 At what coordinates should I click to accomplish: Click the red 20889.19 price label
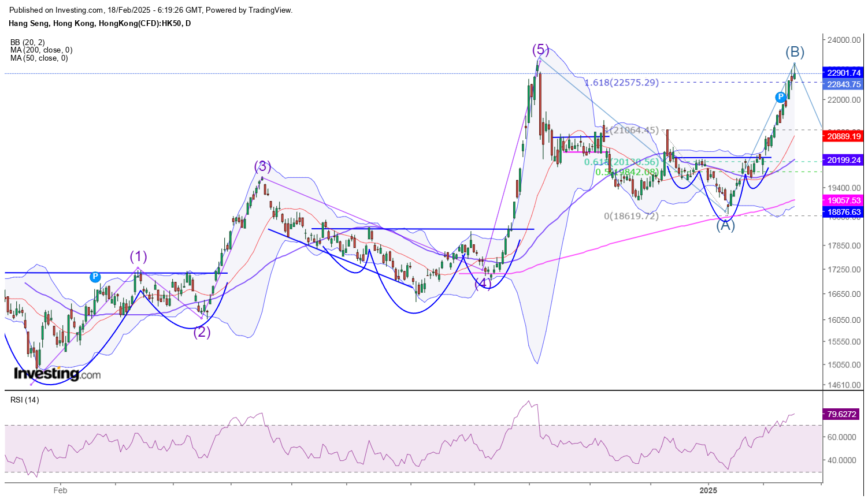(844, 136)
